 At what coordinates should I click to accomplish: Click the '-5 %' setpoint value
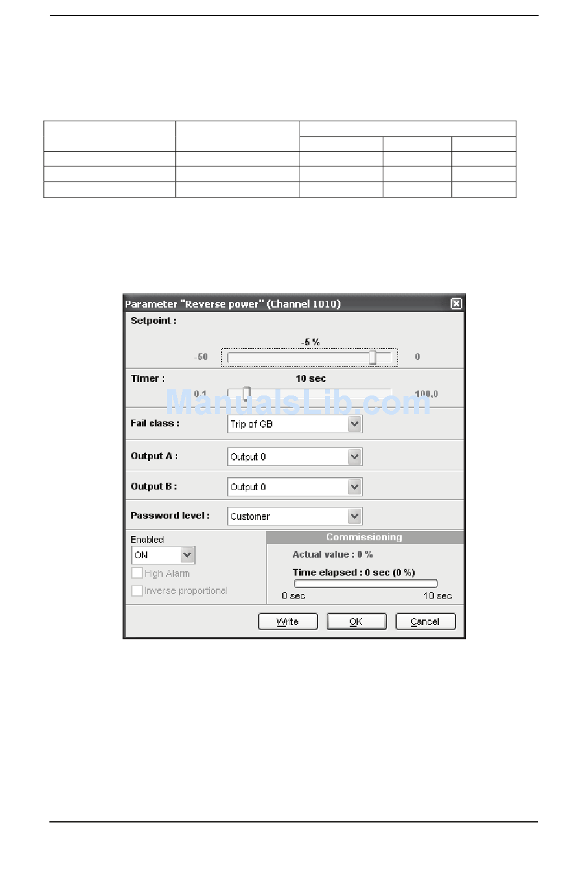tap(310, 342)
